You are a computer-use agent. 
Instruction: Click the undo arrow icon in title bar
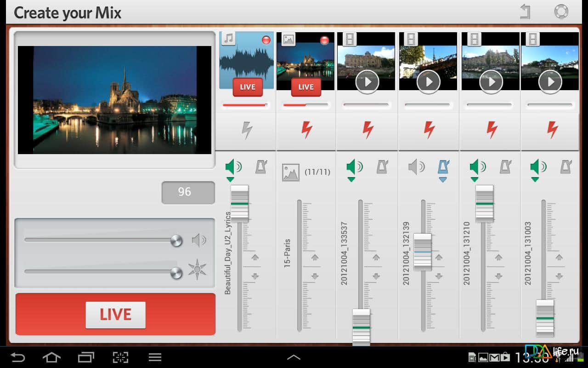tap(526, 11)
